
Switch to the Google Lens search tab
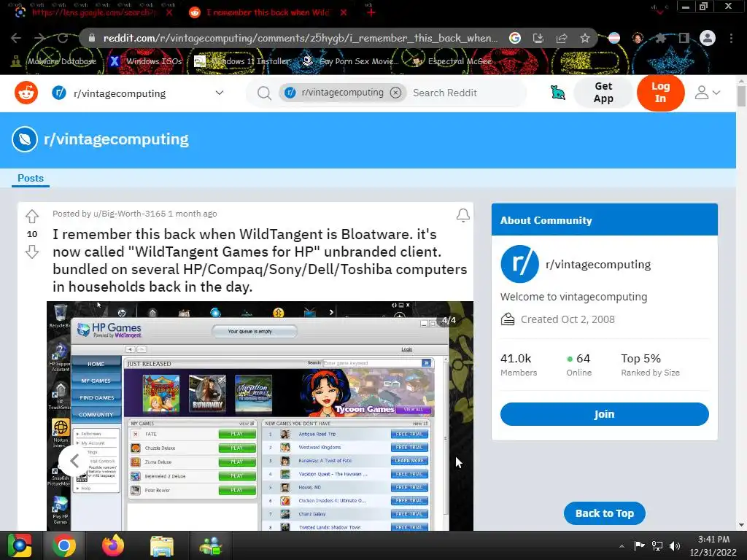pyautogui.click(x=93, y=12)
